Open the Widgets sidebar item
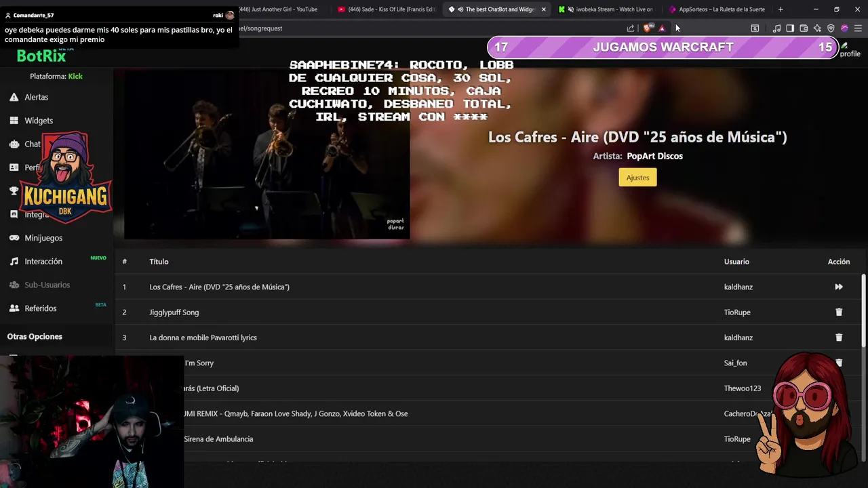 [x=39, y=121]
